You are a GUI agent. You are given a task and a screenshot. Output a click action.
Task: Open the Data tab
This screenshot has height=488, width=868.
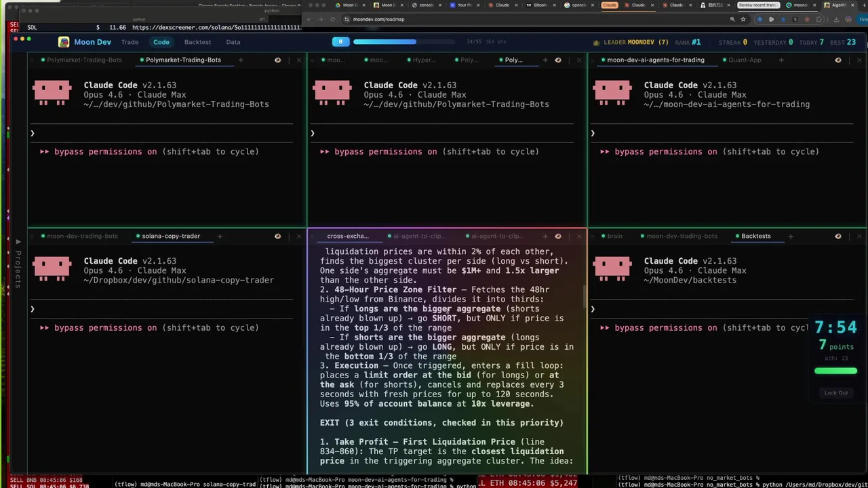233,42
